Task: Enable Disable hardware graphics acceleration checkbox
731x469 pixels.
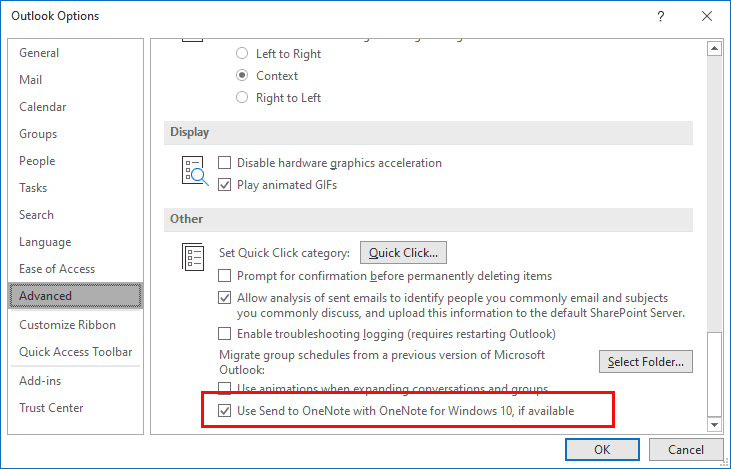Action: point(225,163)
